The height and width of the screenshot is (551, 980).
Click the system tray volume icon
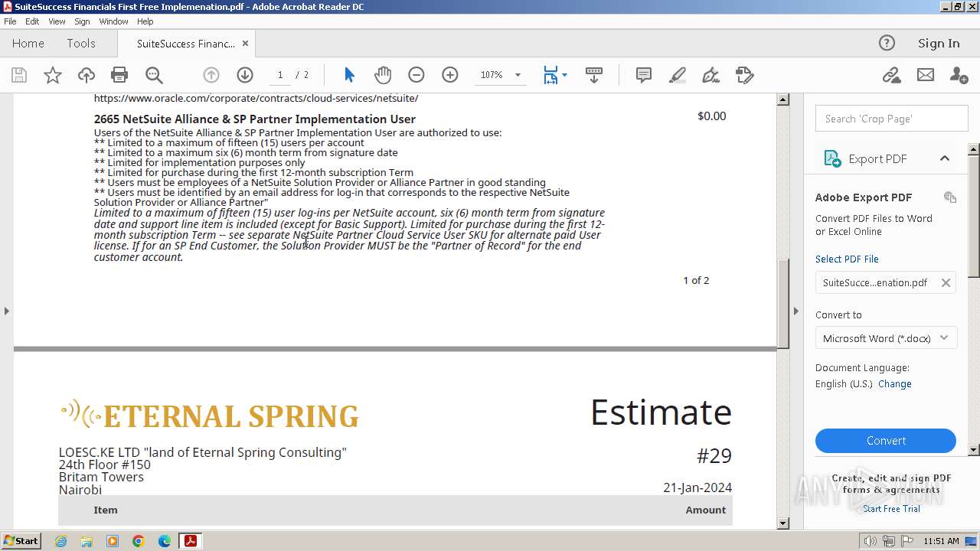click(x=871, y=541)
